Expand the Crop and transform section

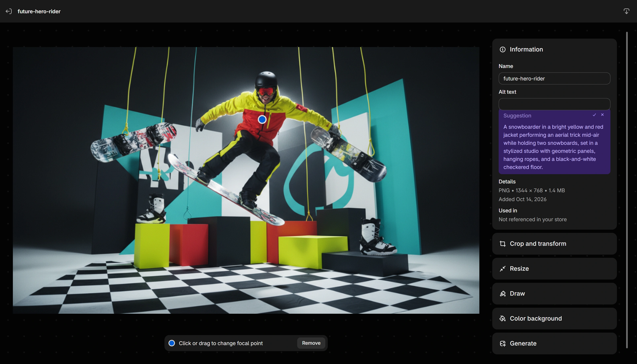[x=554, y=244]
